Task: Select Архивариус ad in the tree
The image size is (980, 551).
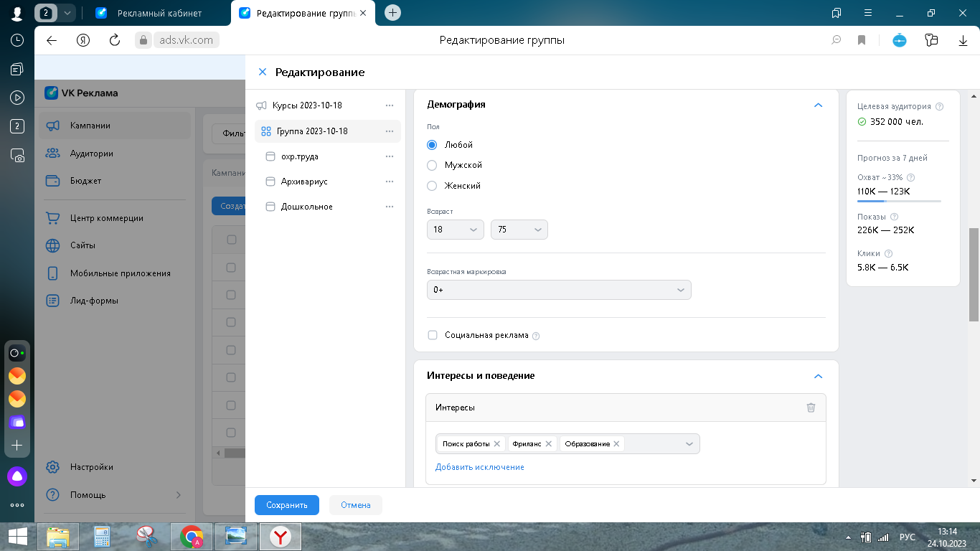Action: [304, 182]
